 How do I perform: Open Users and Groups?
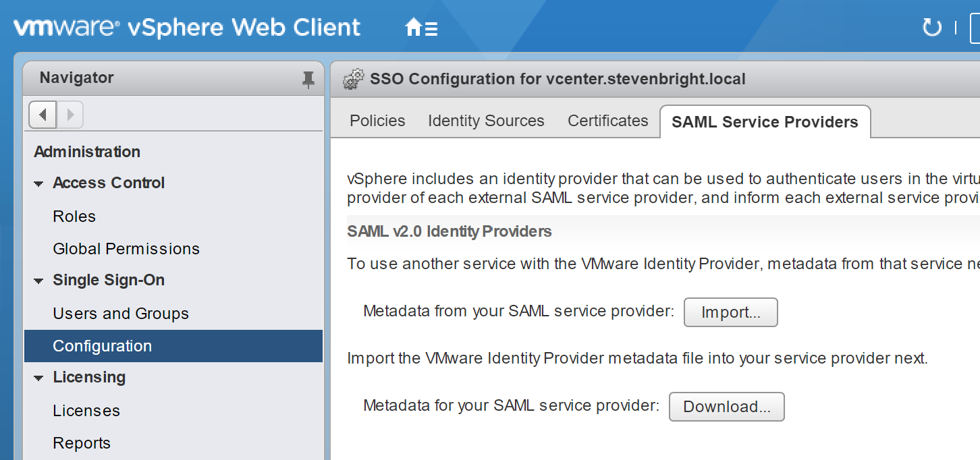coord(121,314)
